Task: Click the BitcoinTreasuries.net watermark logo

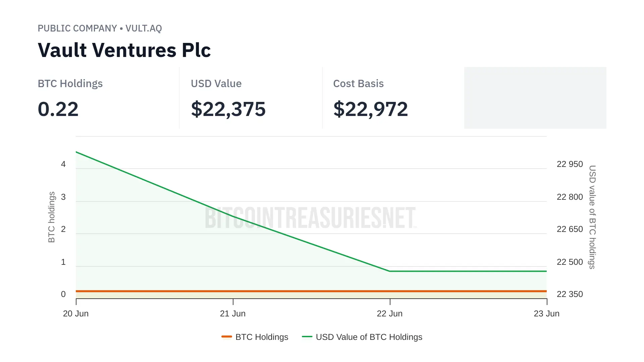Action: pos(310,218)
